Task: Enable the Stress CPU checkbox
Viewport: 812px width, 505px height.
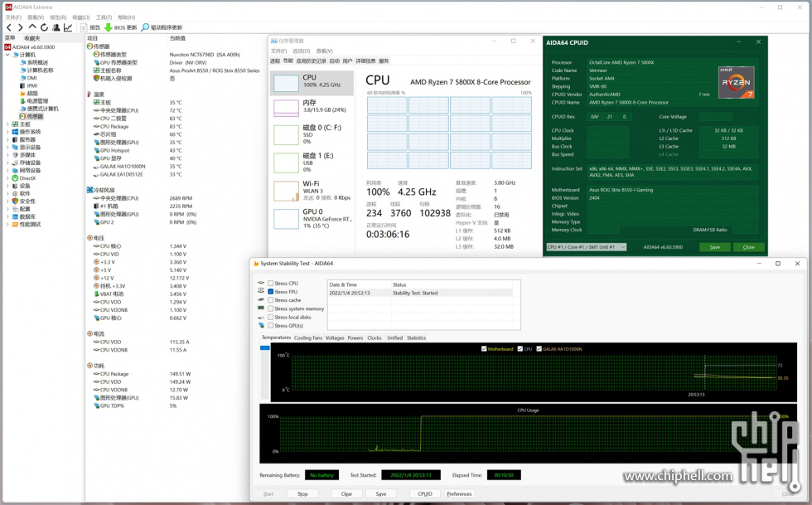Action: click(x=270, y=283)
